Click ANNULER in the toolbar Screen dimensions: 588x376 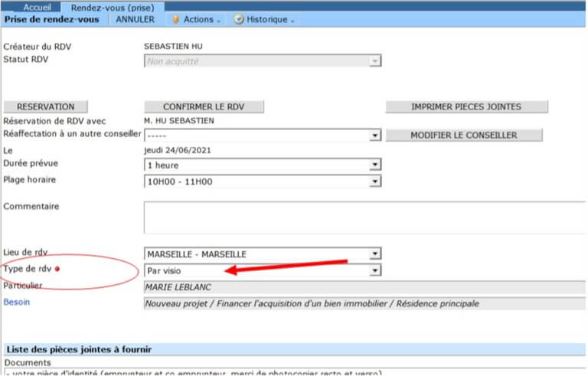[x=135, y=19]
